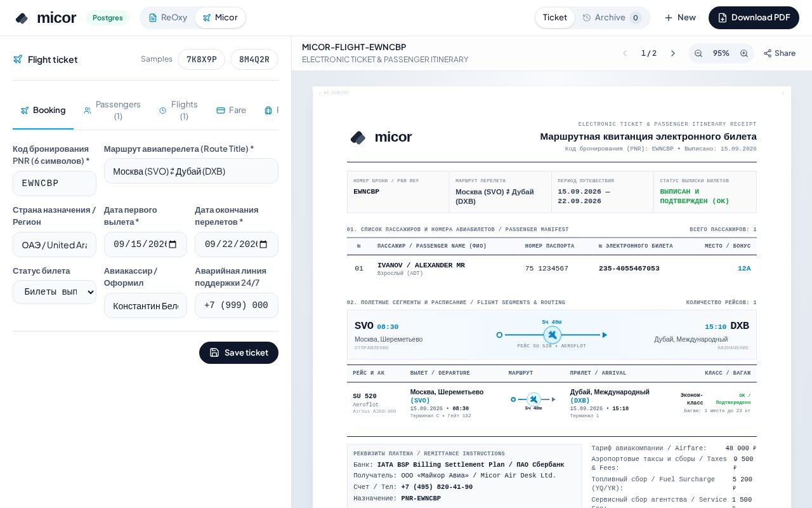Screen dimensions: 812x508
Task: Go to next page arrow
Action: click(x=673, y=53)
